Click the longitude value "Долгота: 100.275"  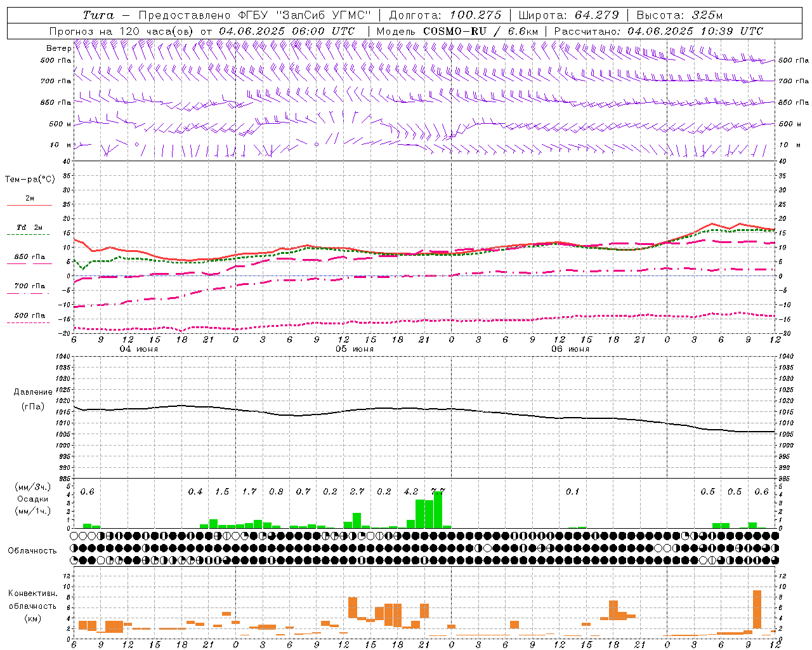(445, 15)
